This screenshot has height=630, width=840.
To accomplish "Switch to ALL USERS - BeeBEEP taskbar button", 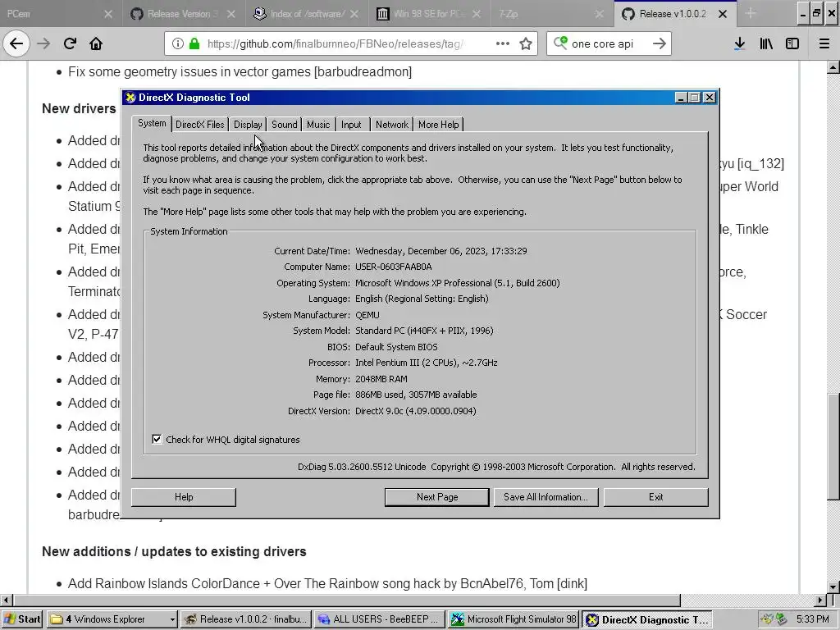I will click(380, 619).
